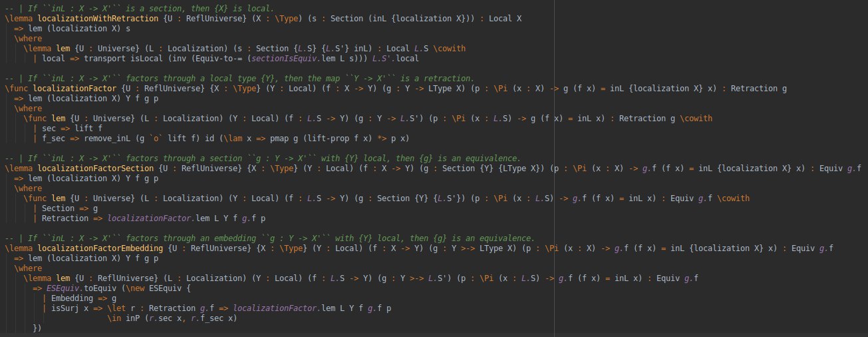
Task: Select the comment about factoring through a section
Action: tap(262, 158)
